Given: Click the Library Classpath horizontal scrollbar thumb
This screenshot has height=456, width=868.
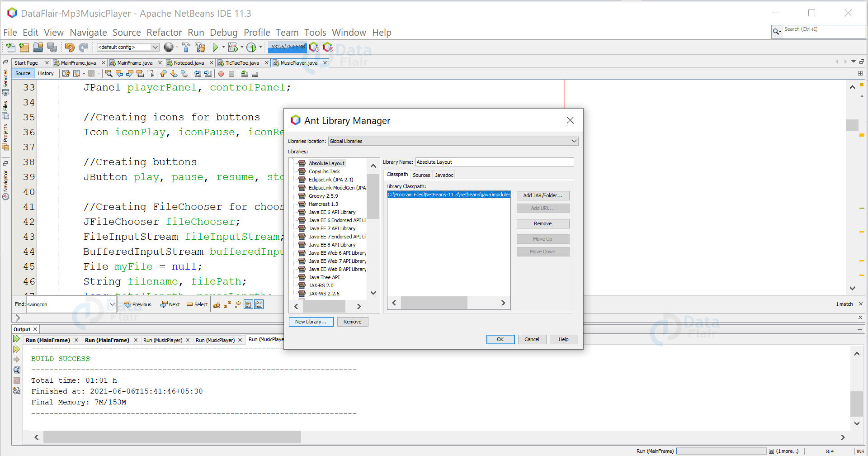Looking at the screenshot, I should click(x=434, y=303).
